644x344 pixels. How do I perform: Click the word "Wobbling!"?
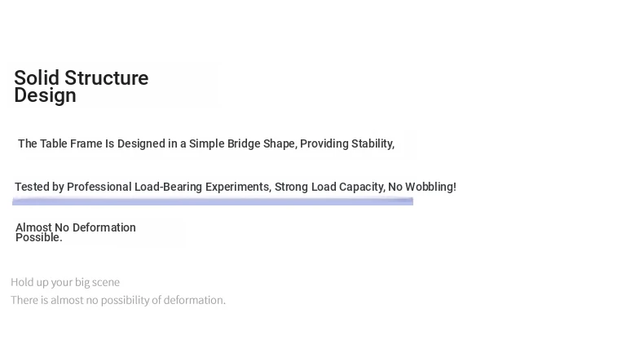click(430, 187)
